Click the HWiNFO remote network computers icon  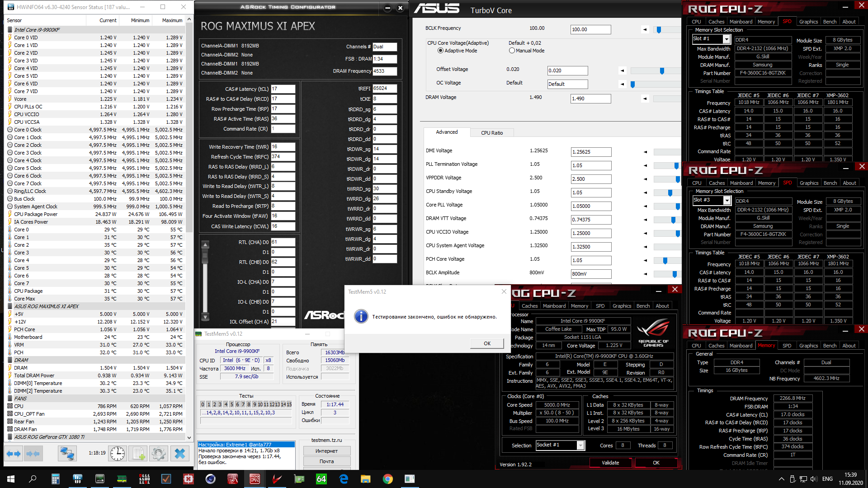click(67, 453)
